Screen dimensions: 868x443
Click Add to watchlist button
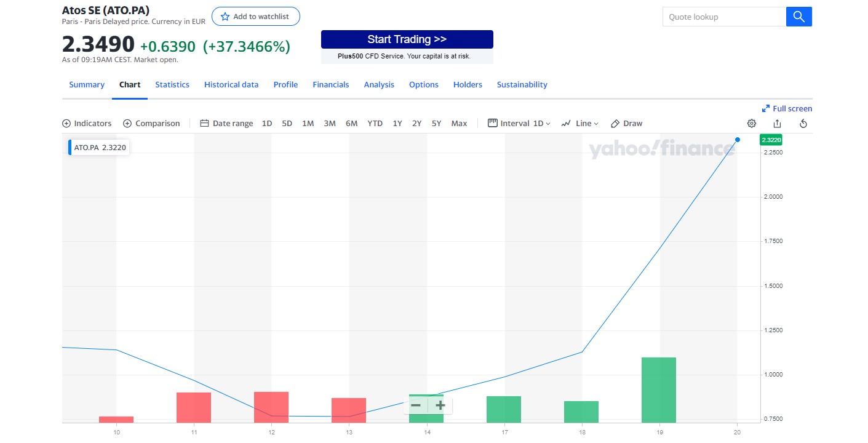coord(255,17)
